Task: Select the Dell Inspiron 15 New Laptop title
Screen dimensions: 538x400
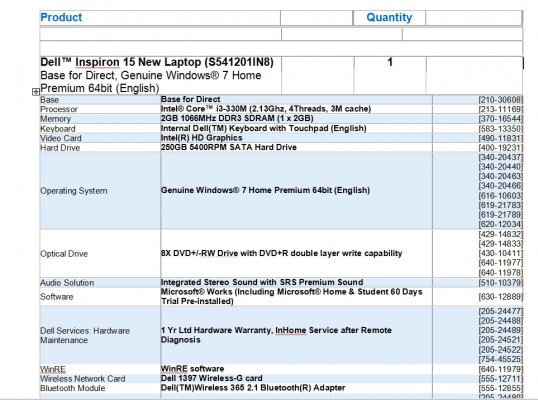Action: [x=157, y=62]
